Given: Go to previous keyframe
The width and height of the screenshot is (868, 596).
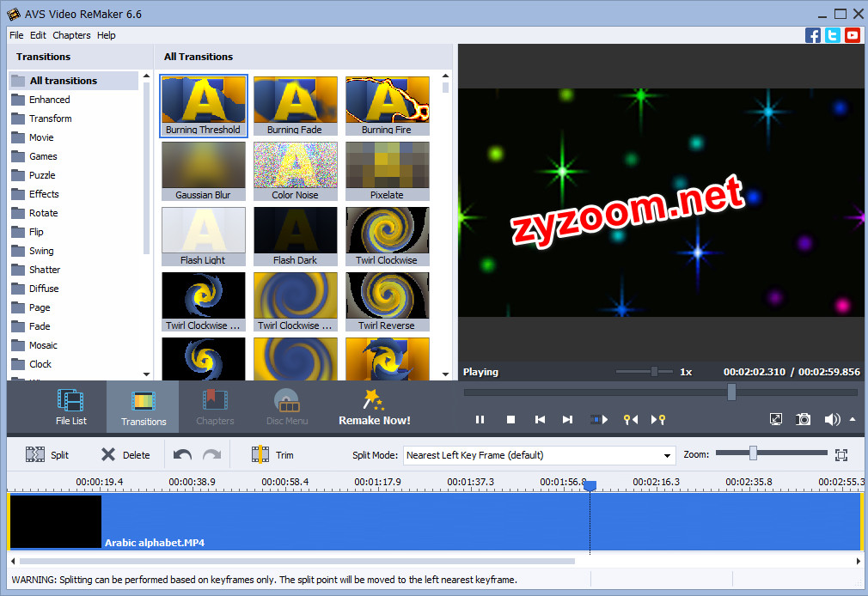Looking at the screenshot, I should pos(631,419).
